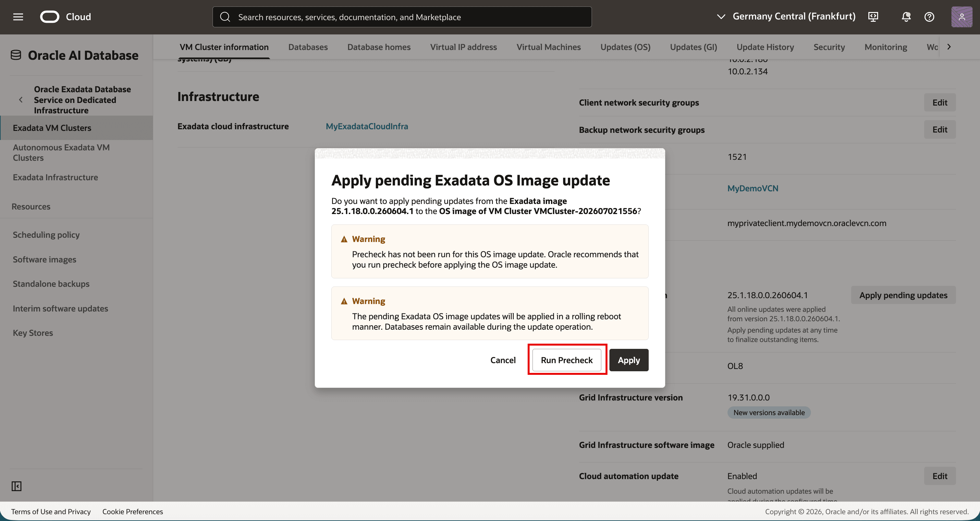Click the Oracle AI Database heading
The width and height of the screenshot is (980, 521).
(83, 55)
